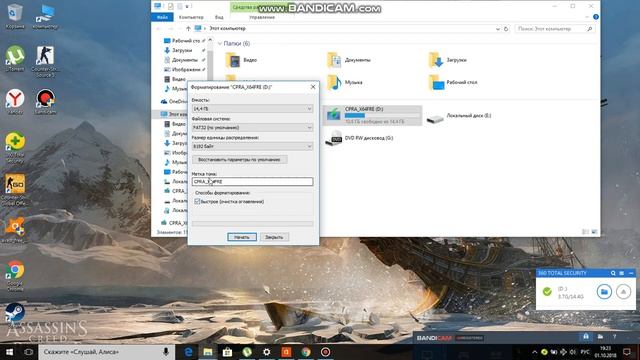Click Bandicam folder icon on recording bar
The width and height of the screenshot is (640, 360).
click(600, 337)
